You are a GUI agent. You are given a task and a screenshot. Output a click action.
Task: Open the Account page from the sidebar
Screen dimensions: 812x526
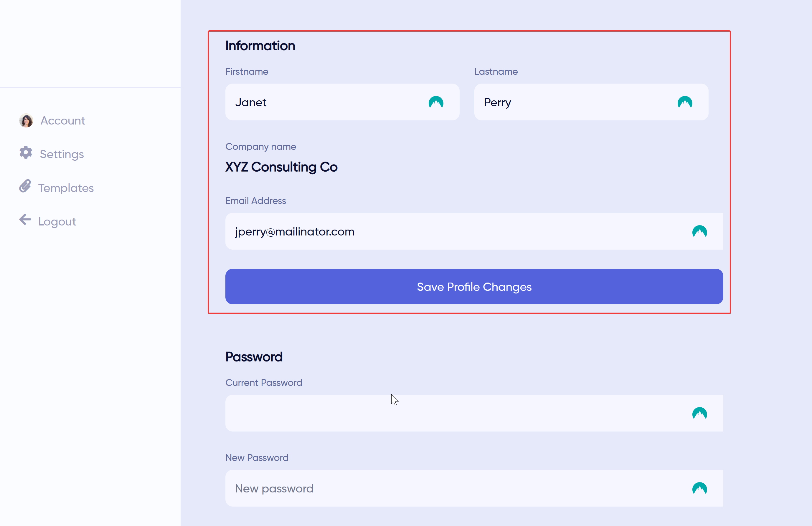[63, 120]
